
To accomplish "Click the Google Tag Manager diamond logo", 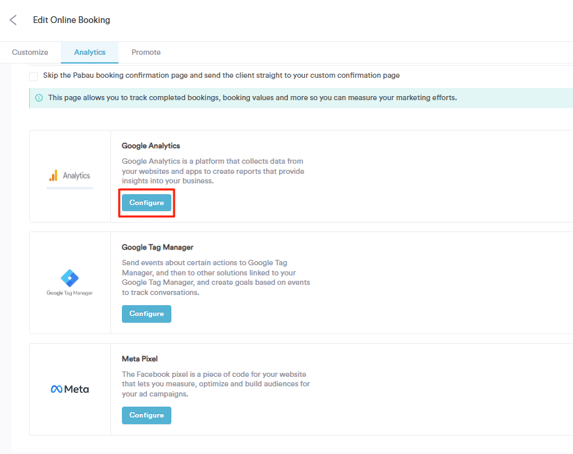I will click(69, 278).
